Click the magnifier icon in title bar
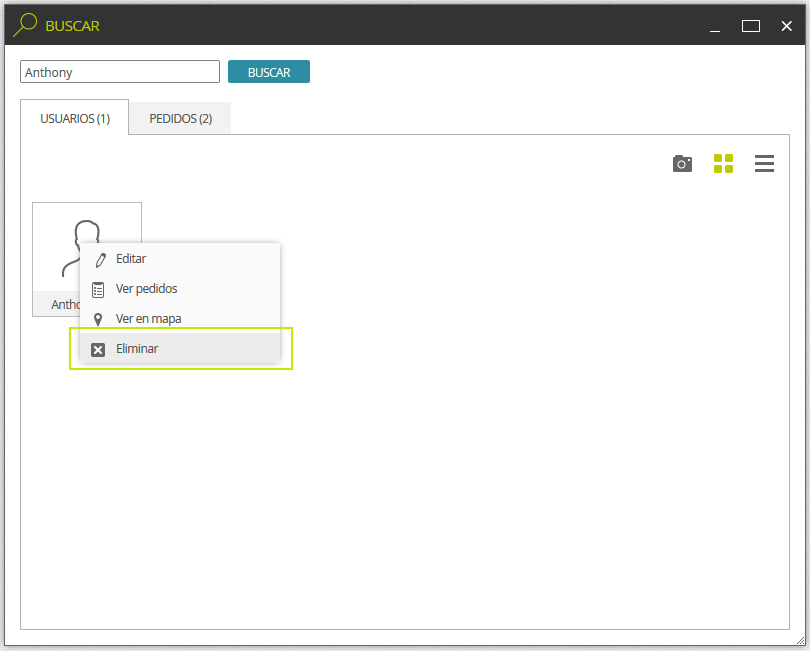Screen dimensions: 810x651 pyautogui.click(x=25, y=25)
